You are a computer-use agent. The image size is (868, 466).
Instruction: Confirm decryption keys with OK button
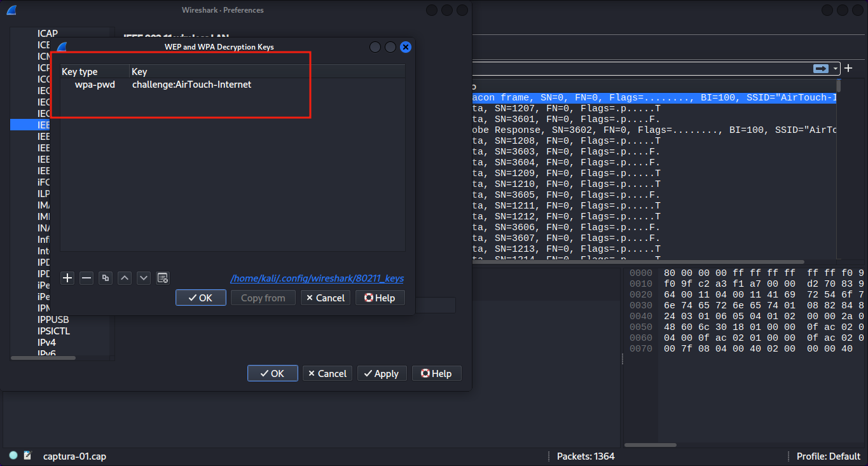click(200, 298)
